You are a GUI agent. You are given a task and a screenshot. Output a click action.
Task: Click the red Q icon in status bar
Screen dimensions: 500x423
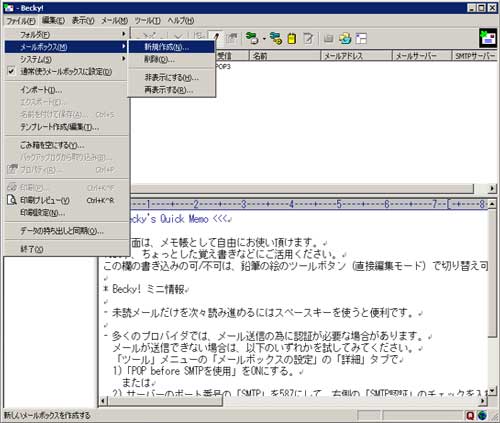(x=470, y=415)
